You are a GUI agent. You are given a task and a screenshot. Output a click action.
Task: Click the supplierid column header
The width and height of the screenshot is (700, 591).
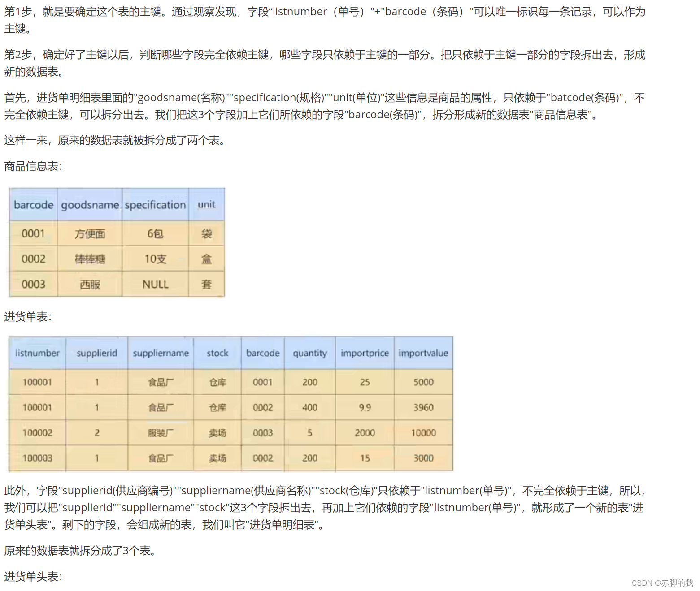coord(96,353)
